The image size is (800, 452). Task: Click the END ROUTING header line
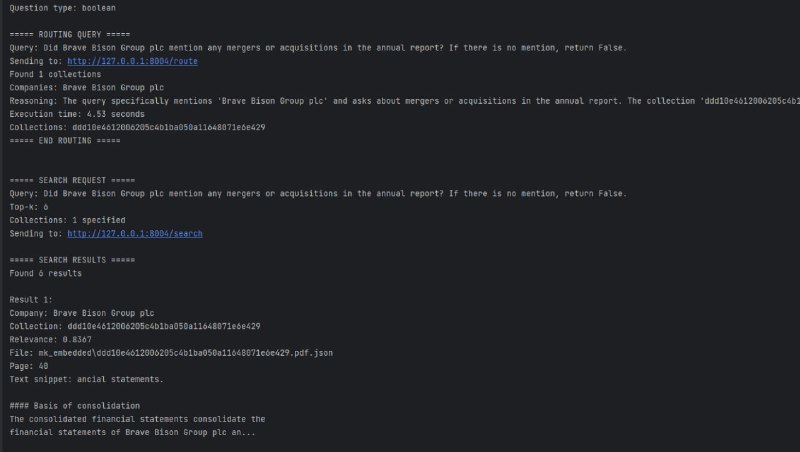tap(65, 141)
